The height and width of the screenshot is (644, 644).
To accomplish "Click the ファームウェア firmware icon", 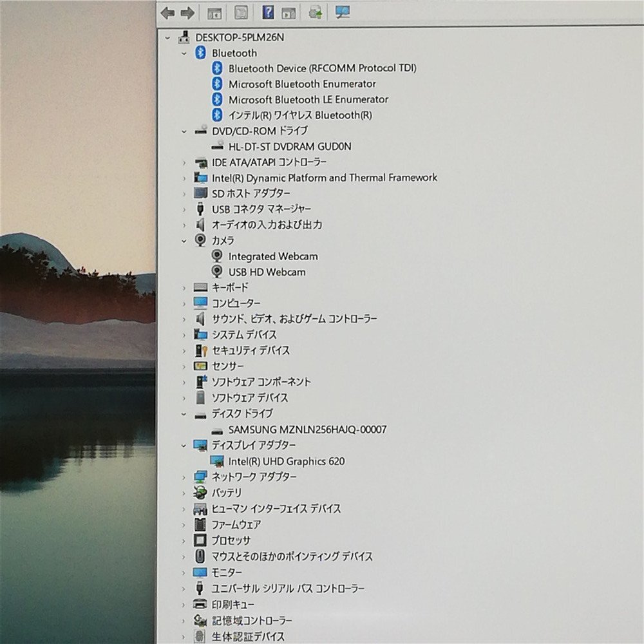I will point(200,524).
